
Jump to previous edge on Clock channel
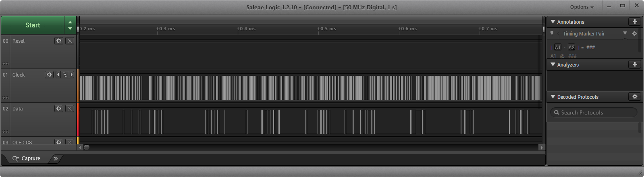coord(58,75)
